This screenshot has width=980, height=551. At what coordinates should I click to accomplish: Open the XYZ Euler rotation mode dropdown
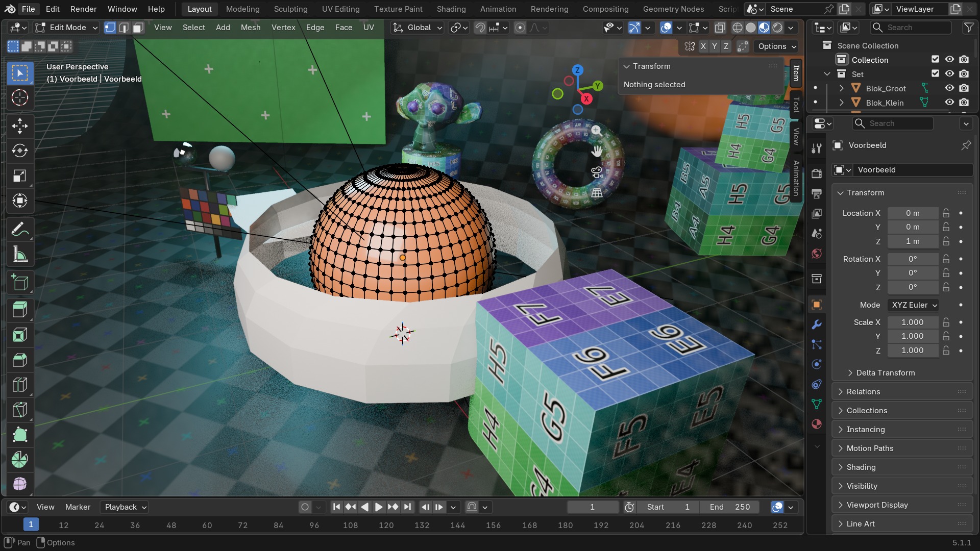coord(914,305)
